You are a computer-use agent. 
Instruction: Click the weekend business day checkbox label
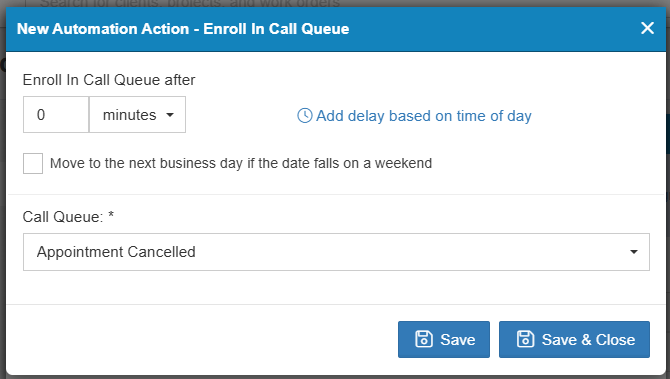coord(241,163)
